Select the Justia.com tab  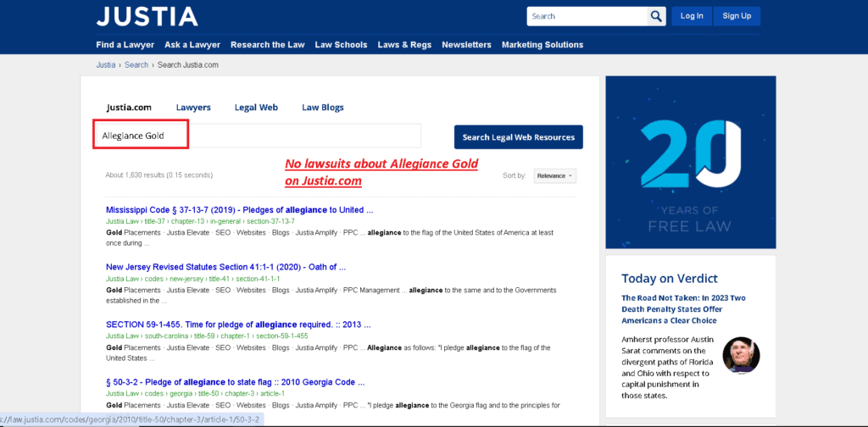point(129,108)
